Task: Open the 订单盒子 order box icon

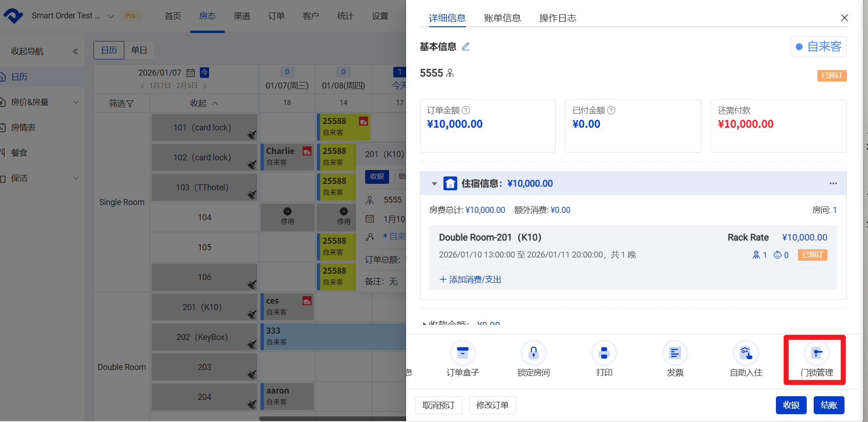Action: click(462, 353)
